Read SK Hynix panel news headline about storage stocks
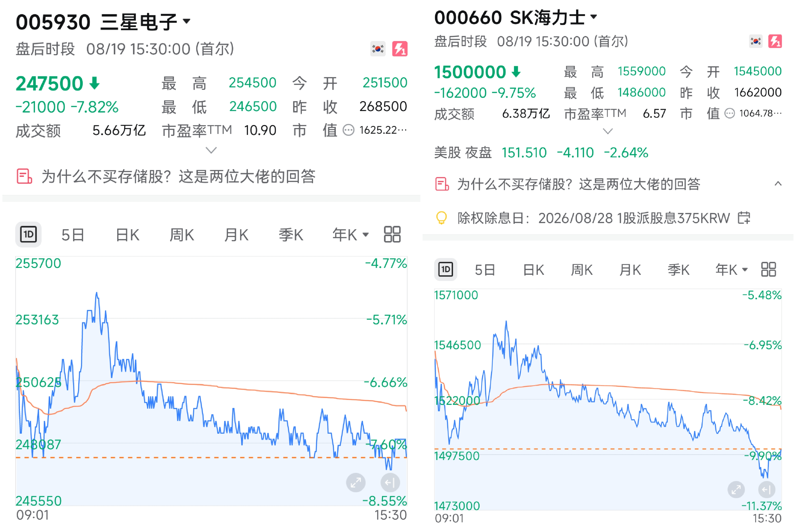The height and width of the screenshot is (532, 796). point(579,184)
